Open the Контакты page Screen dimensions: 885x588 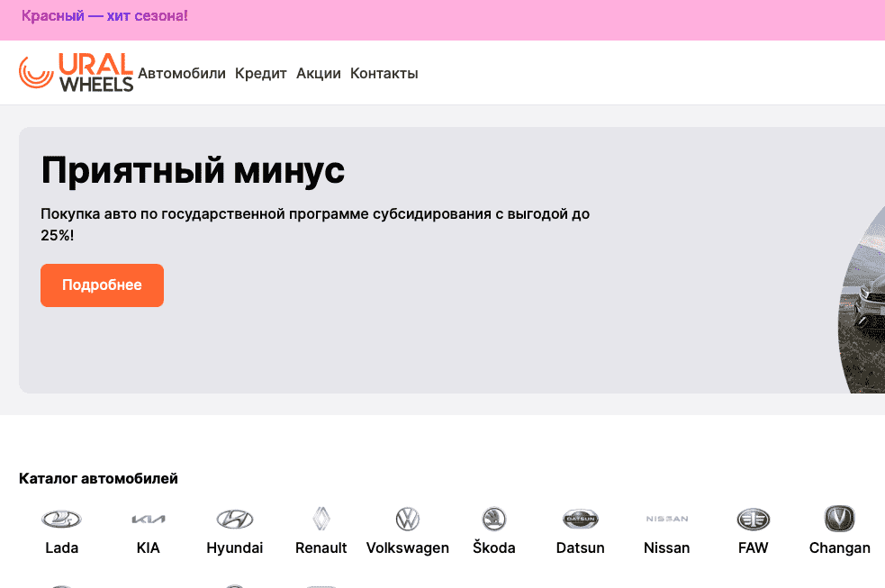click(x=384, y=73)
